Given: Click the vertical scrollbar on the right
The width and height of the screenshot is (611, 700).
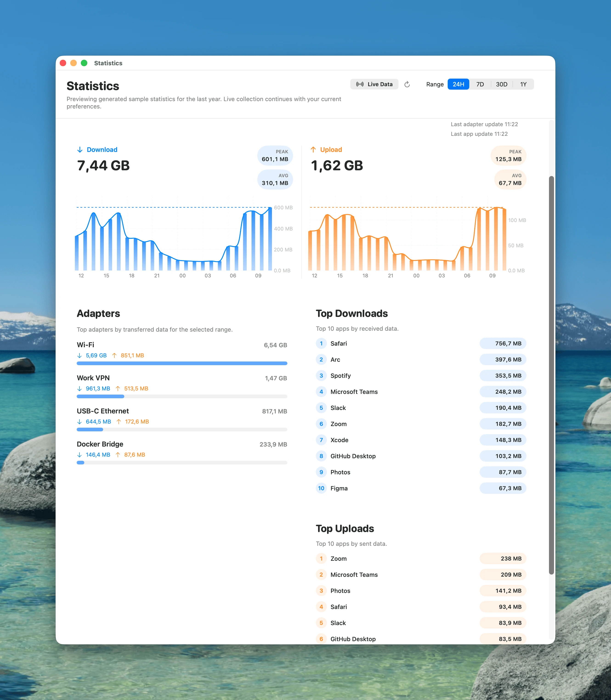Looking at the screenshot, I should (x=551, y=375).
